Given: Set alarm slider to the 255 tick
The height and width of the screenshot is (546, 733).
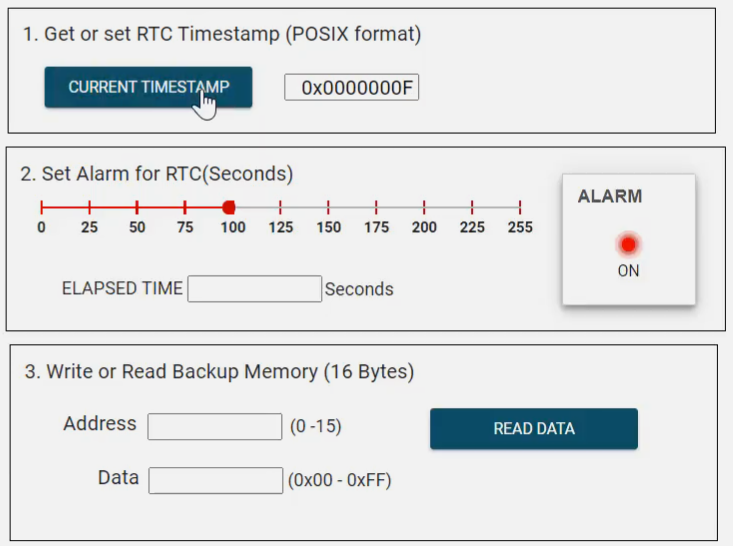Looking at the screenshot, I should 519,207.
